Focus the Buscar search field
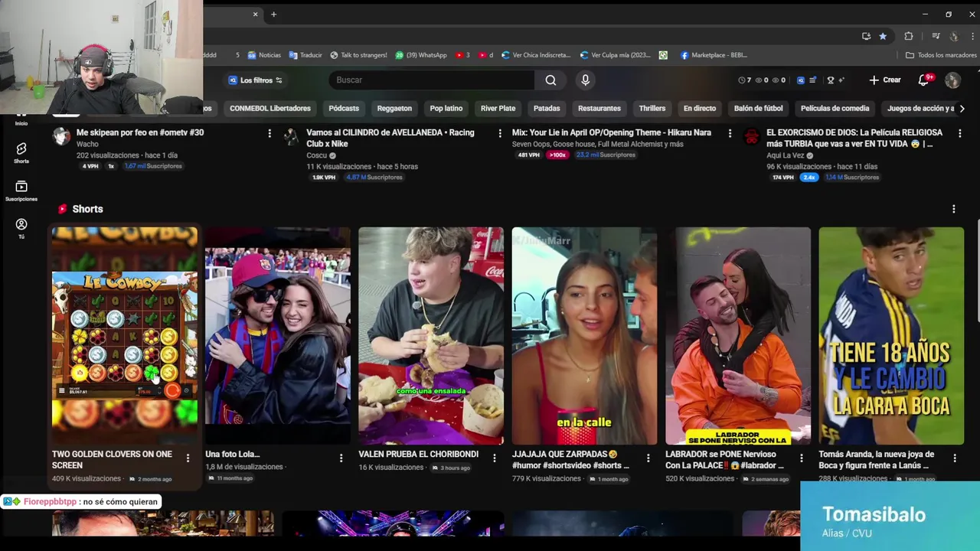 432,80
